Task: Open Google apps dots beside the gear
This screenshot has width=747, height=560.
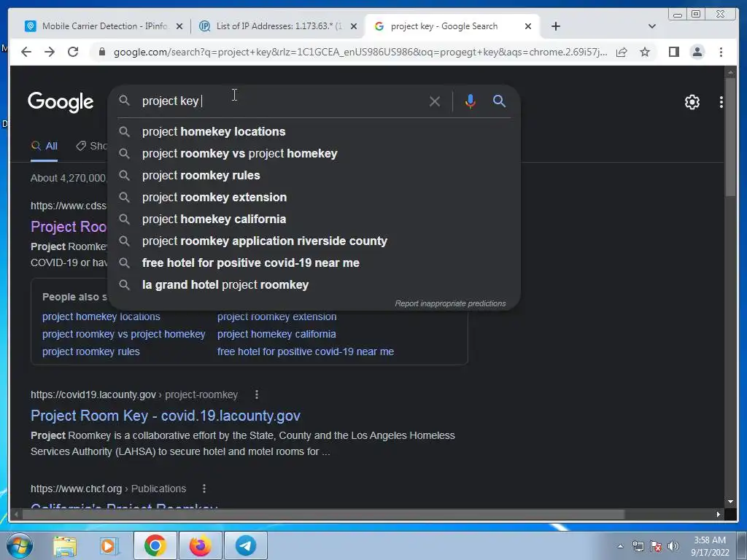Action: [x=721, y=102]
